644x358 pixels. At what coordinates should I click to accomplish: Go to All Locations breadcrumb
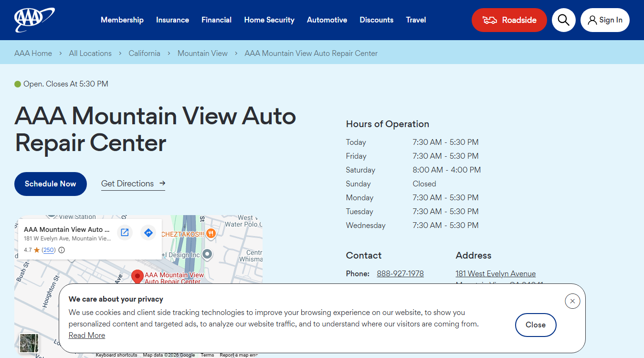[90, 54]
